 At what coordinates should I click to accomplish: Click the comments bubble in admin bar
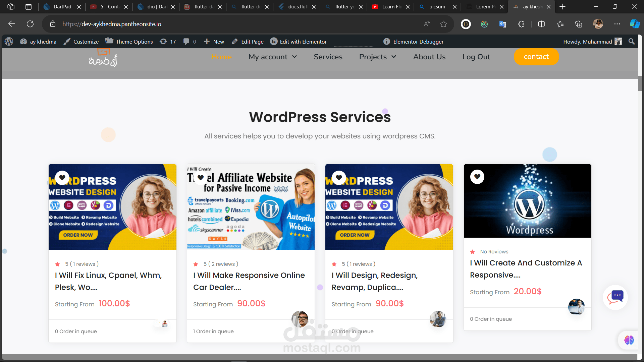click(x=186, y=42)
